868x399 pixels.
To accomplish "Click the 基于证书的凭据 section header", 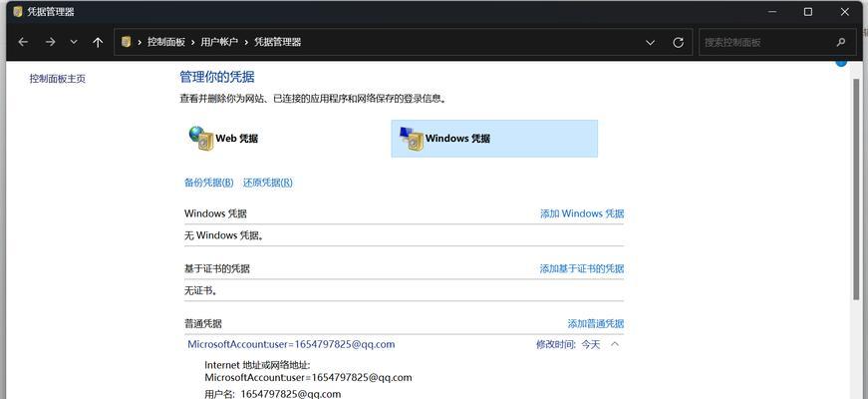I will click(217, 268).
